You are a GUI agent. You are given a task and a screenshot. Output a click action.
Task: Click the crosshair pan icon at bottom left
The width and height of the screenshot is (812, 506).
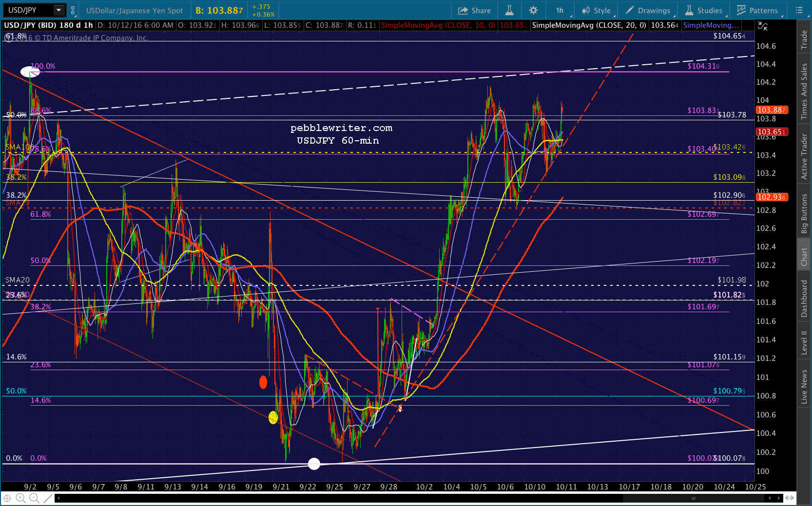(x=7, y=498)
